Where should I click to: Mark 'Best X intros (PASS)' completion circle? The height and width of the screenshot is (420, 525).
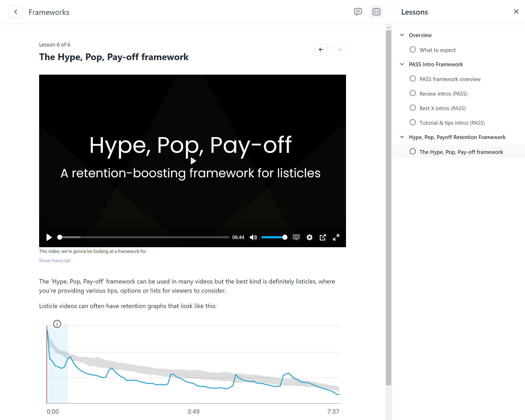coord(413,108)
